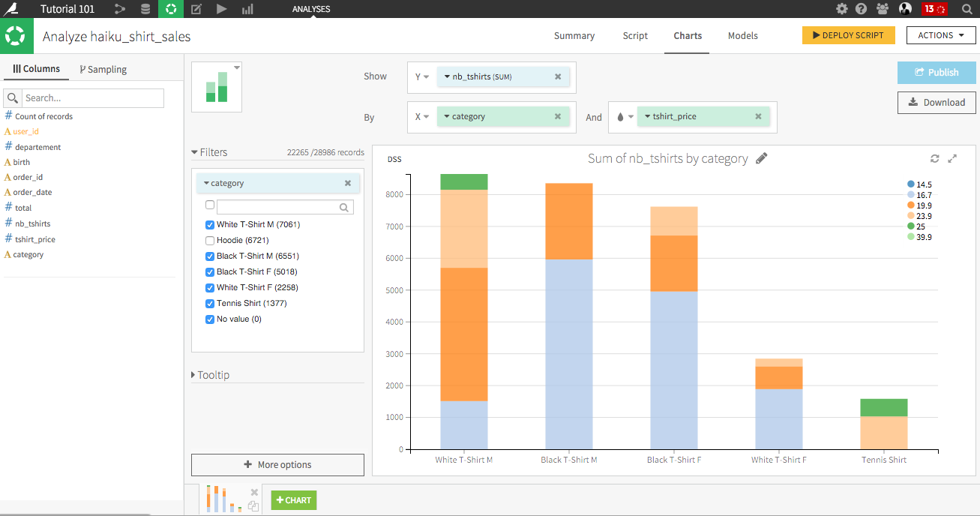
Task: Refresh the chart with the circular arrows icon
Action: (934, 158)
